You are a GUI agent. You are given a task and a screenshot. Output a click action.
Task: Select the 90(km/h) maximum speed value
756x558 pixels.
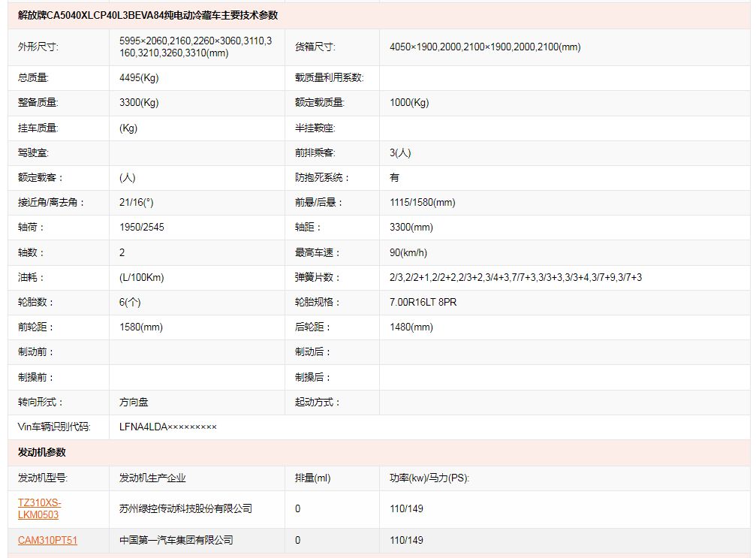(x=408, y=252)
